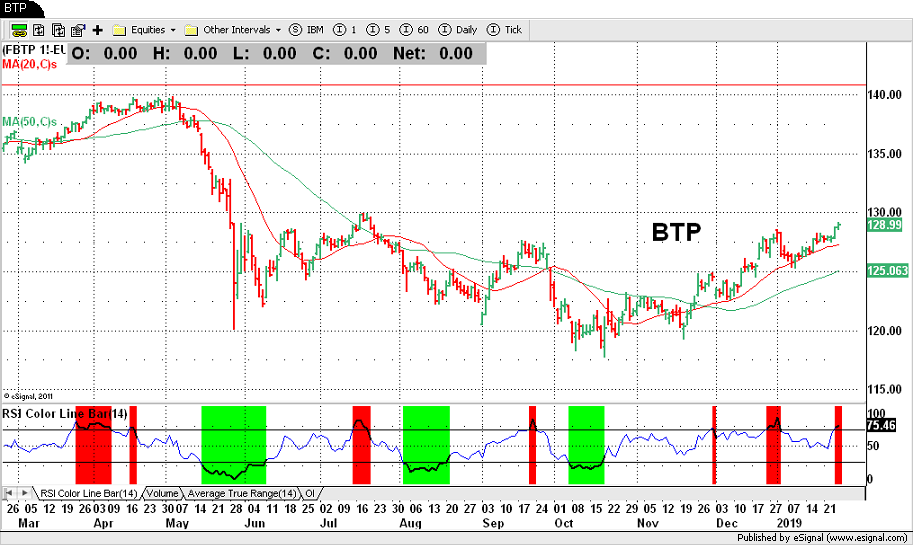Viewport: 913px width, 545px height.
Task: Click the 125.063 moving average marker
Action: [x=887, y=271]
